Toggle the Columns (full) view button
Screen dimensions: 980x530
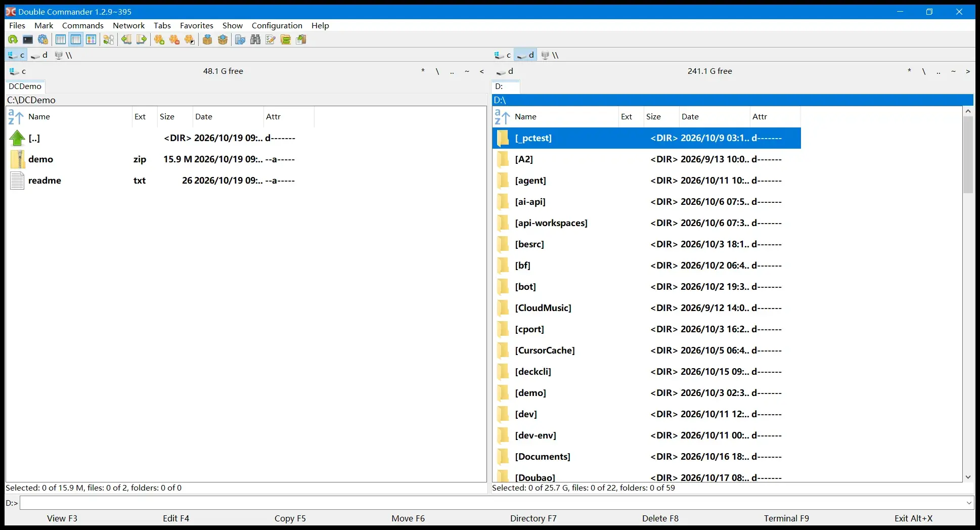click(x=76, y=39)
